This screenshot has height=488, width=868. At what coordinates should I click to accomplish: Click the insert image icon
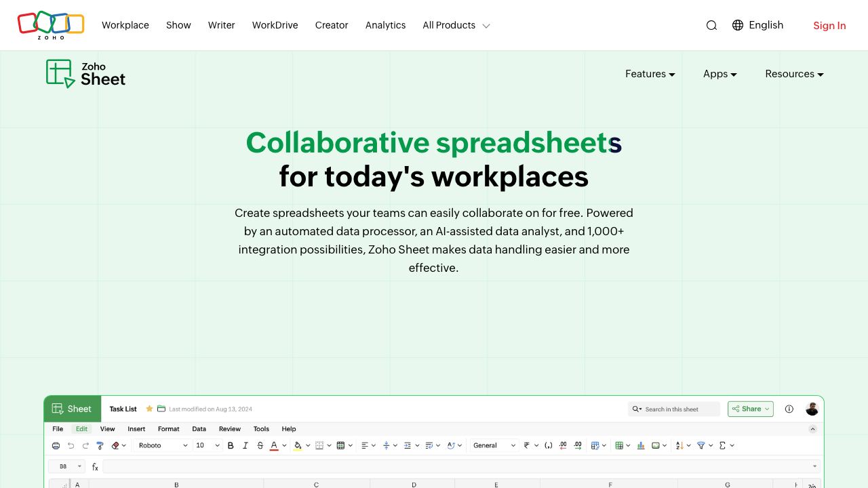pyautogui.click(x=656, y=445)
